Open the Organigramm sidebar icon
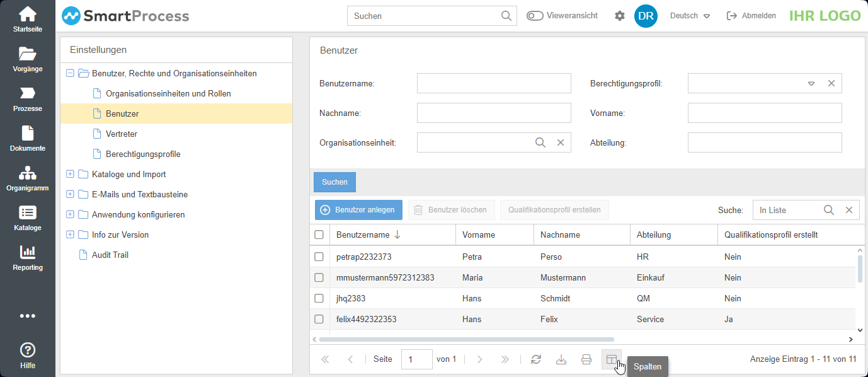The width and height of the screenshot is (868, 377). tap(27, 173)
